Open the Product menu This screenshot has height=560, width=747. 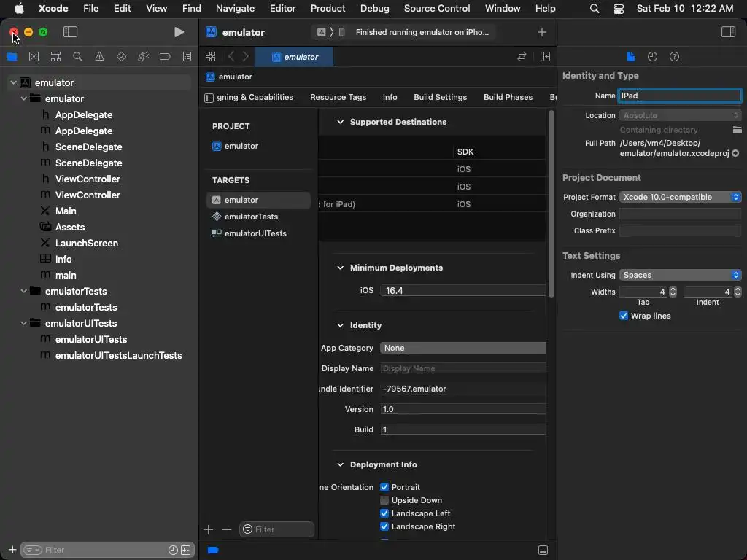tap(328, 9)
